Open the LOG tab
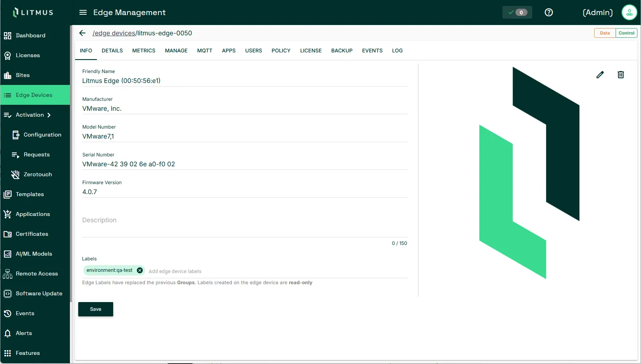This screenshot has height=364, width=641. (x=397, y=50)
